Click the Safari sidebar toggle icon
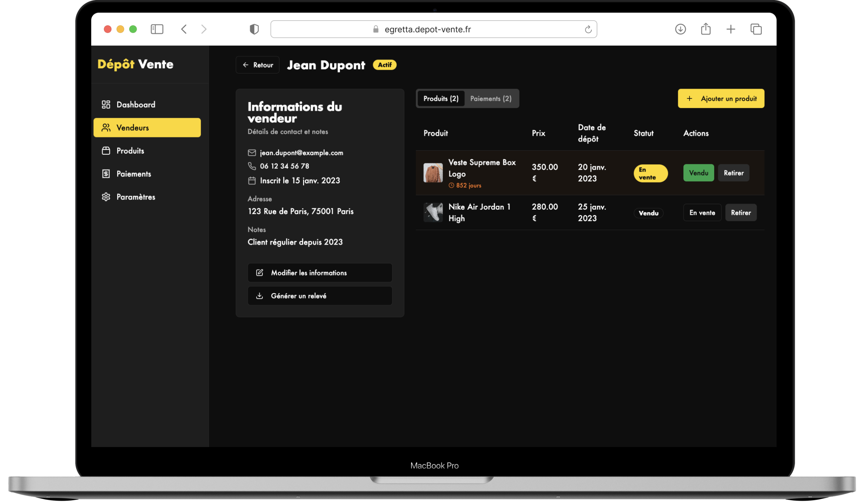Image resolution: width=864 pixels, height=504 pixels. pos(157,29)
